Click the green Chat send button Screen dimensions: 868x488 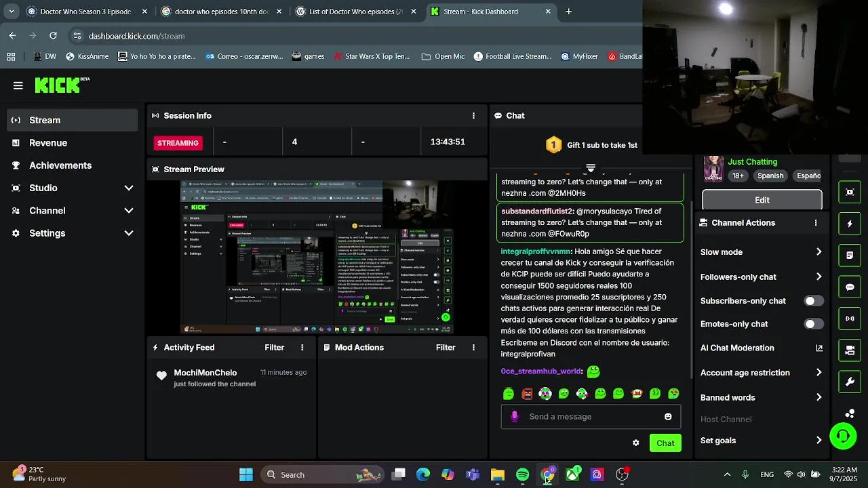click(x=665, y=443)
